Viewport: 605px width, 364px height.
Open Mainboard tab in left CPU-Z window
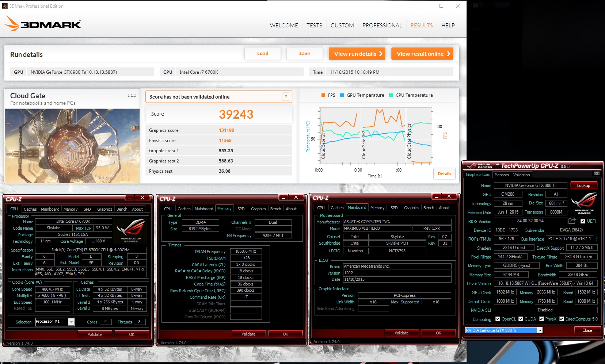[x=50, y=209]
